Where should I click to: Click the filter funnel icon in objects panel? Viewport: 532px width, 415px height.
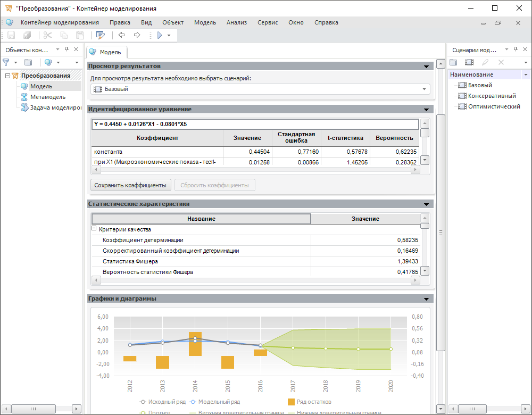[6, 62]
